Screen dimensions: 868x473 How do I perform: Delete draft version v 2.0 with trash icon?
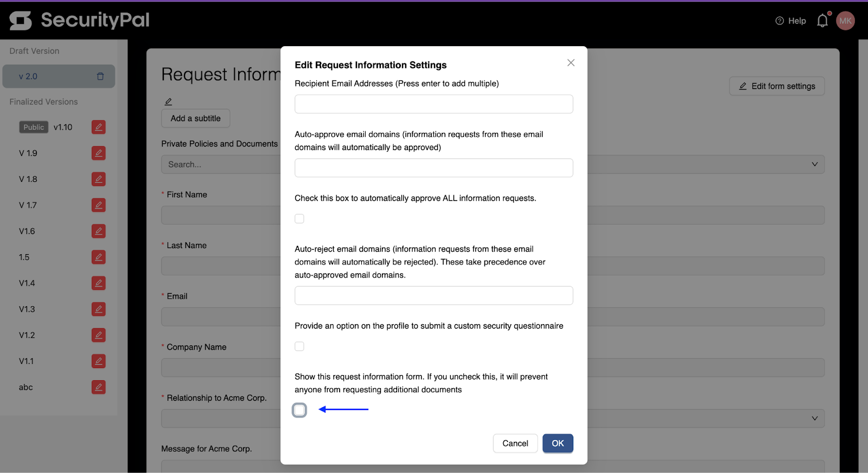100,77
